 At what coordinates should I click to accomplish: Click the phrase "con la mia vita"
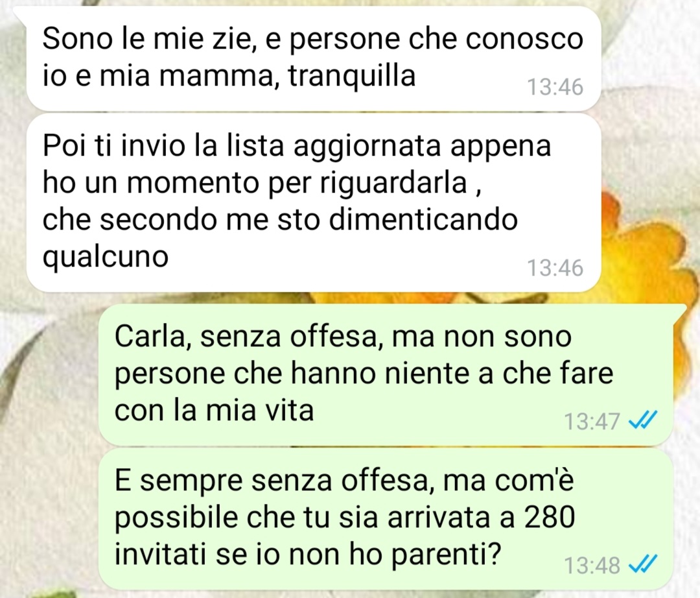(215, 411)
